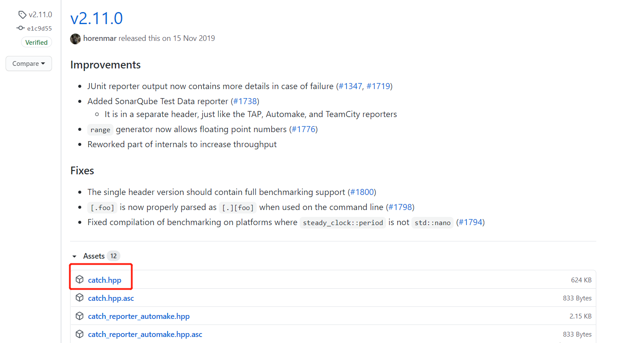Image resolution: width=644 pixels, height=343 pixels.
Task: Click horenmar's avatar image
Action: 75,38
